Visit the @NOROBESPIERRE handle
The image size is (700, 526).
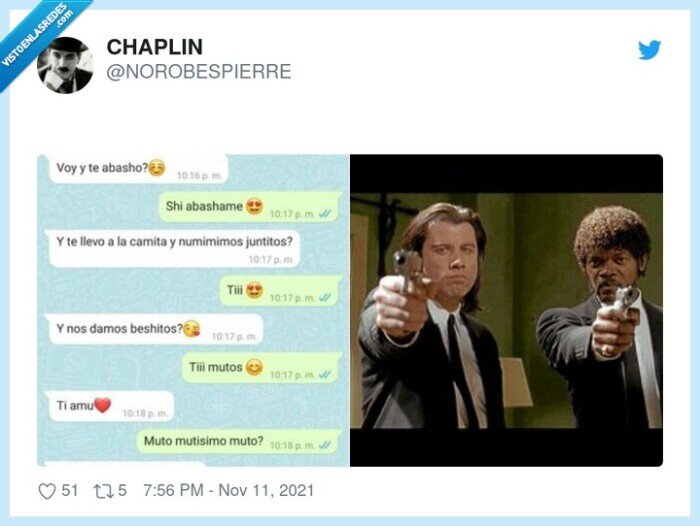[199, 71]
